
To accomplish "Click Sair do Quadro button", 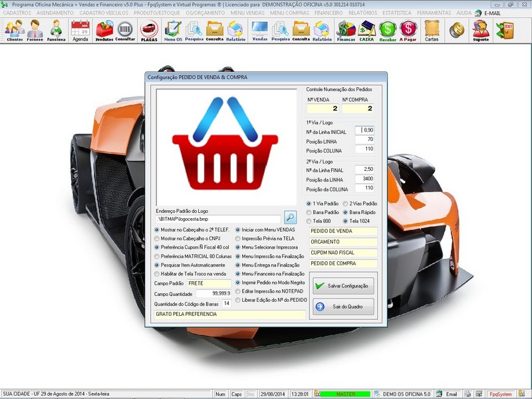I will pos(343,307).
